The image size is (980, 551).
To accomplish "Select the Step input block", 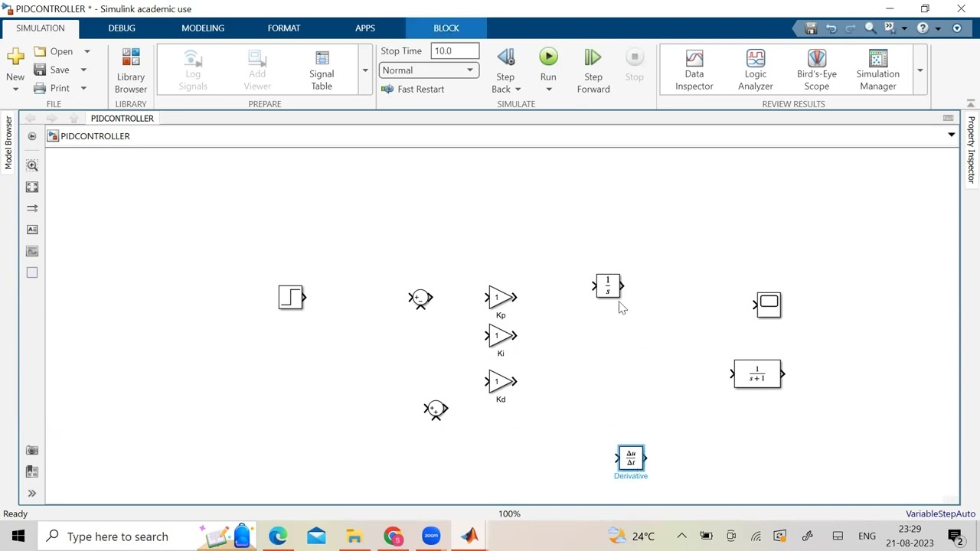I will pyautogui.click(x=291, y=297).
